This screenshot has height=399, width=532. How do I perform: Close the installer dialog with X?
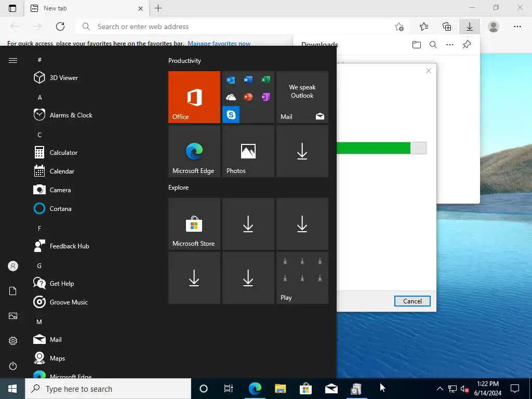(429, 71)
